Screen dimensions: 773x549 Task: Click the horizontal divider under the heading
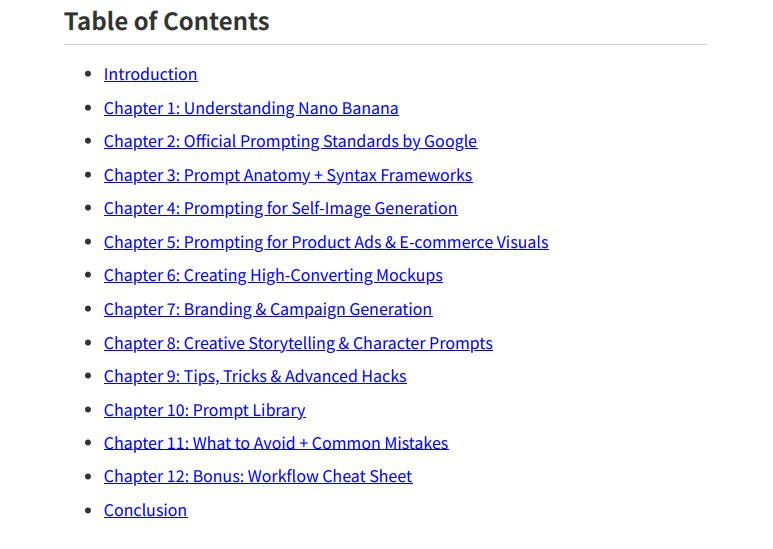386,44
